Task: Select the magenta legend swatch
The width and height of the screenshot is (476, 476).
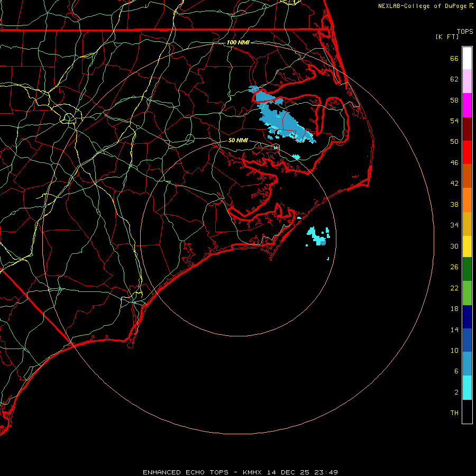Action: pyautogui.click(x=467, y=105)
